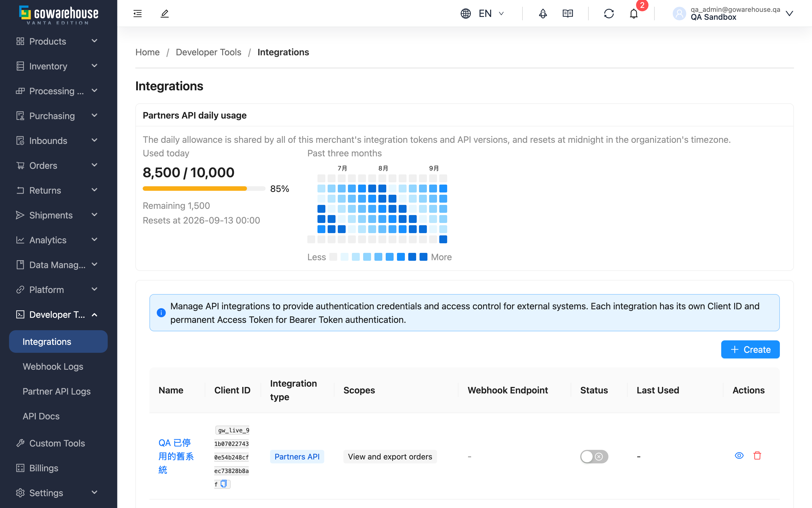Screen dimensions: 812x508
Task: Open the rocket release notes icon
Action: point(542,14)
